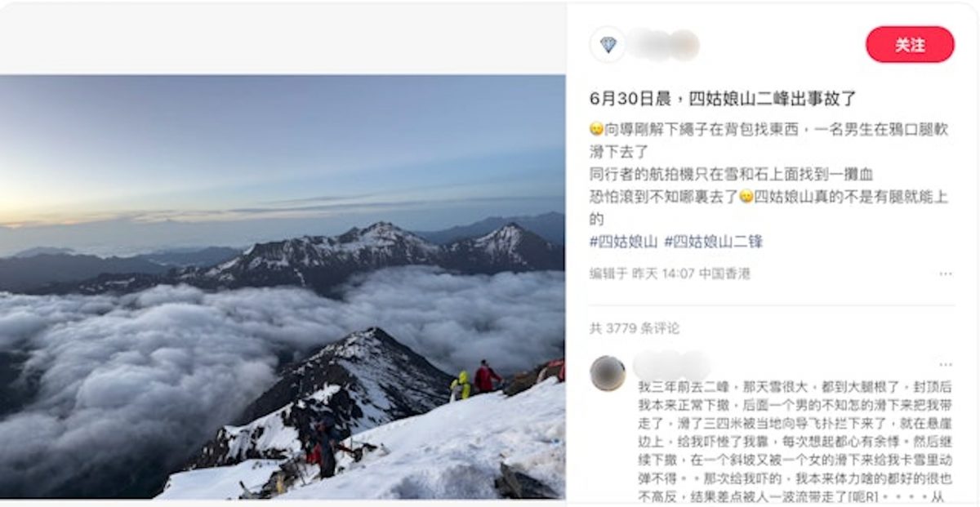
Task: Click the emoji before 四姑娘山真的不是
Action: tap(746, 197)
